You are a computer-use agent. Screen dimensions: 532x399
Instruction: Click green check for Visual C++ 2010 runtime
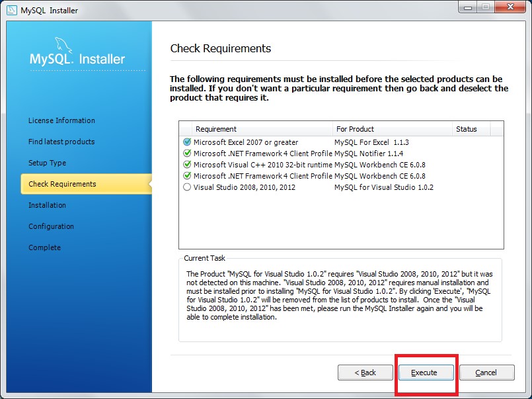(x=186, y=164)
